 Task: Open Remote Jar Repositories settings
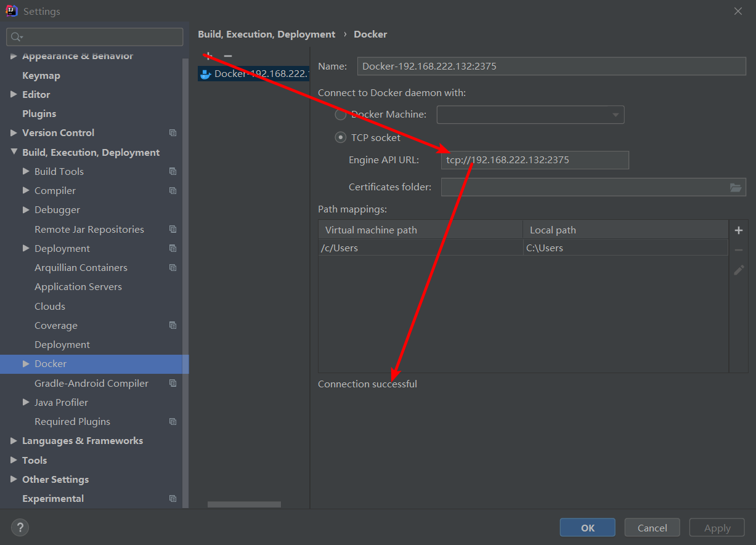(89, 229)
